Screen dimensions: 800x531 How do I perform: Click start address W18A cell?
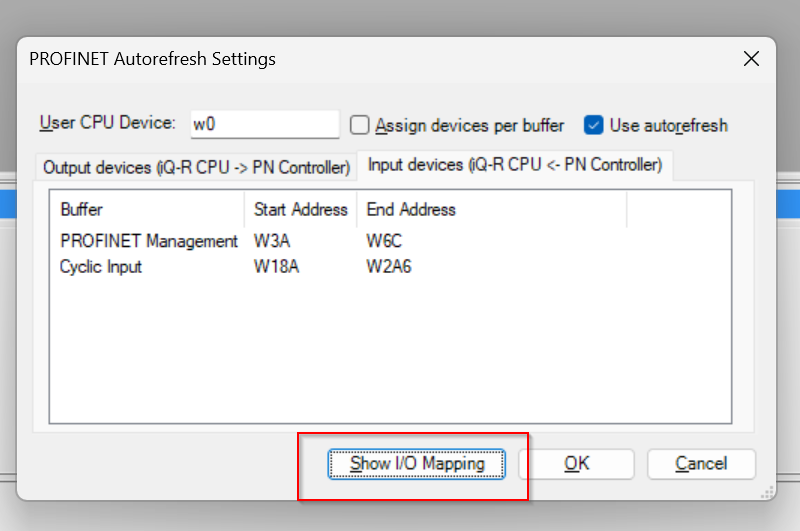(x=276, y=266)
